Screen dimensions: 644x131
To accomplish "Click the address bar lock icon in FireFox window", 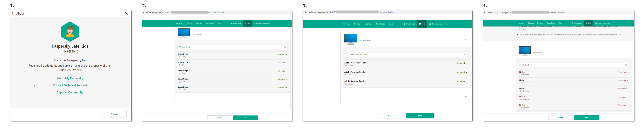I will click(x=485, y=12).
